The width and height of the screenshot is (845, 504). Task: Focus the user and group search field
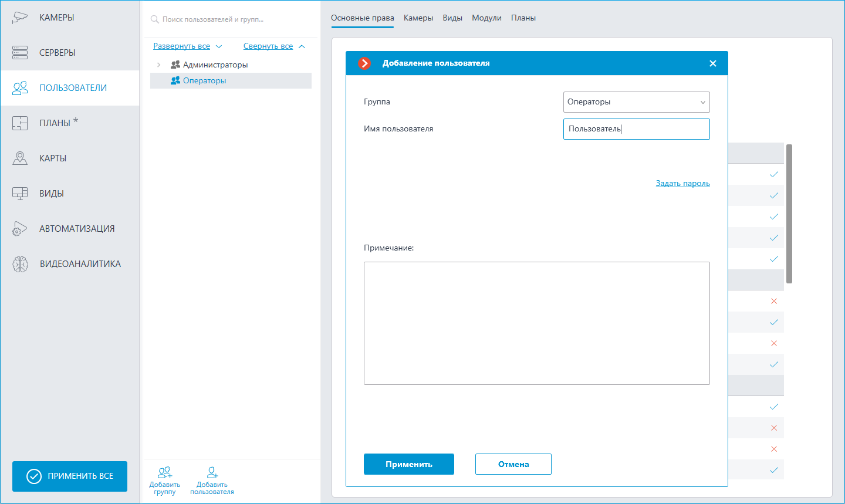point(231,19)
